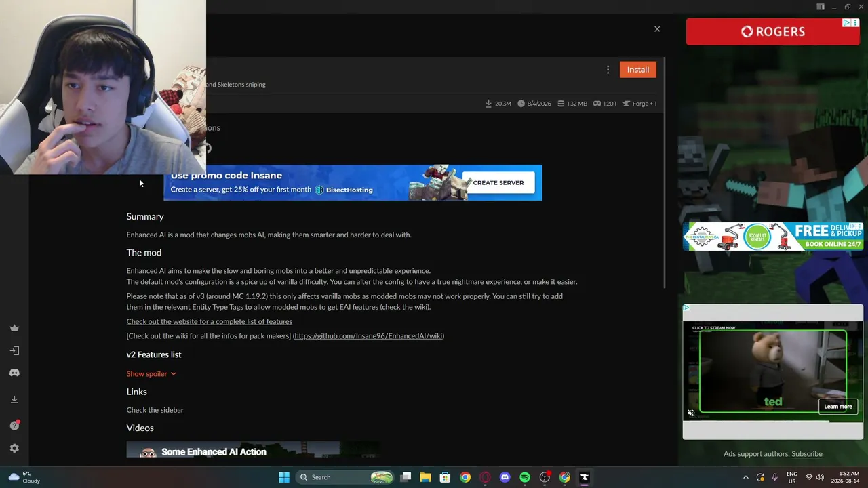Image resolution: width=868 pixels, height=488 pixels.
Task: Click the sign-in arrow icon in sidebar
Action: click(x=14, y=350)
